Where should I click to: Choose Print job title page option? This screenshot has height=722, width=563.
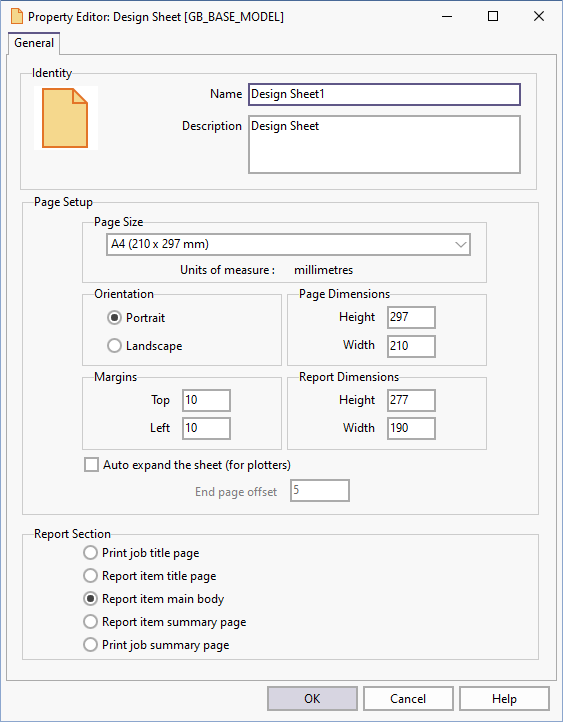coord(141,553)
